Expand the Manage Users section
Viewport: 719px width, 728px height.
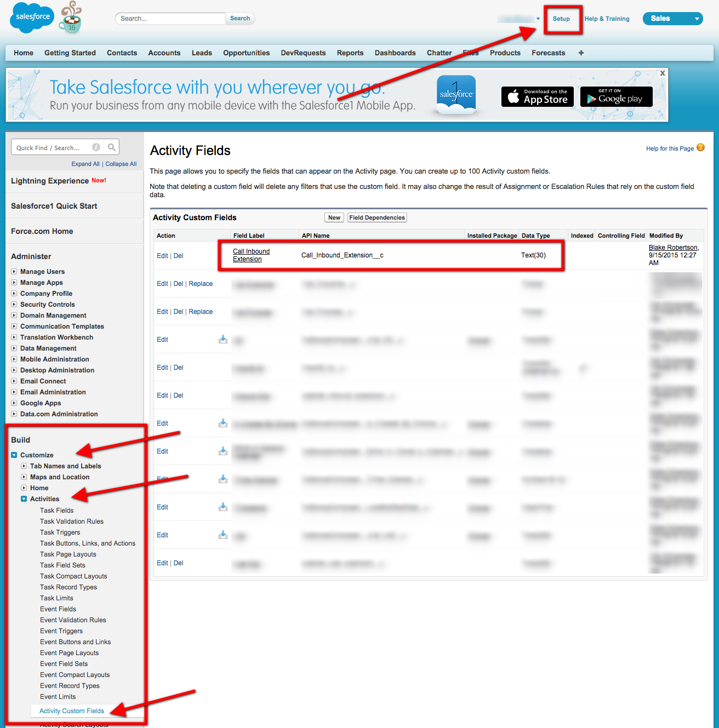click(x=14, y=271)
